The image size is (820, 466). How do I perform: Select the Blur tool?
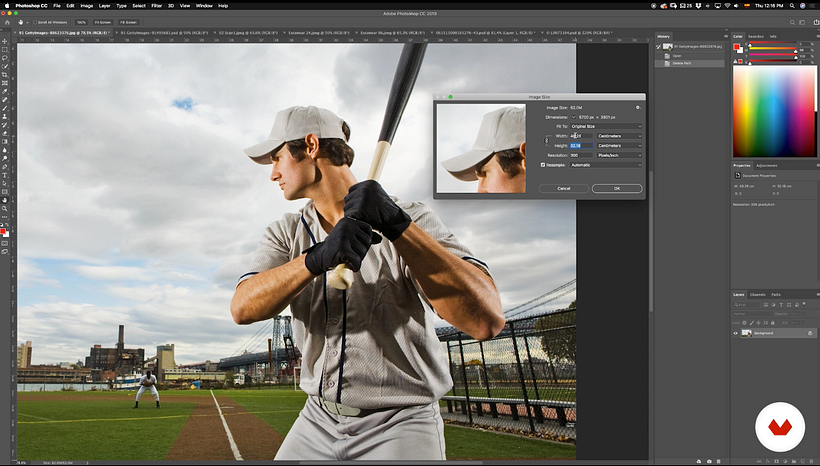click(5, 150)
